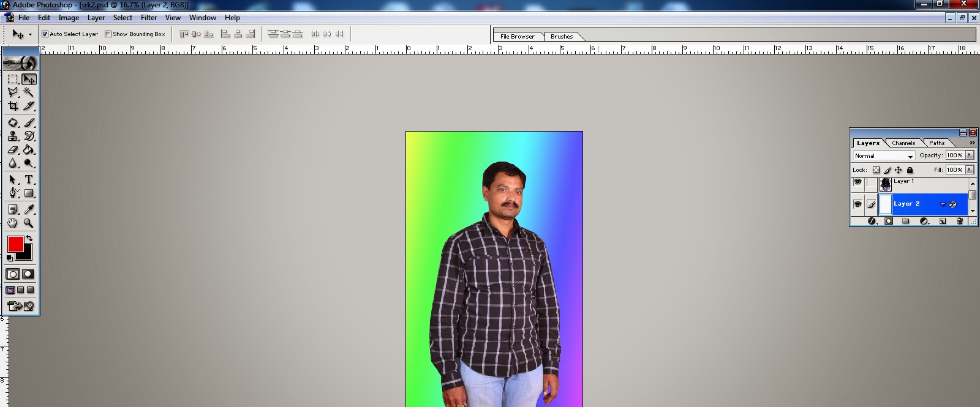Select the Eyedropper tool
980x407 pixels.
click(x=29, y=209)
